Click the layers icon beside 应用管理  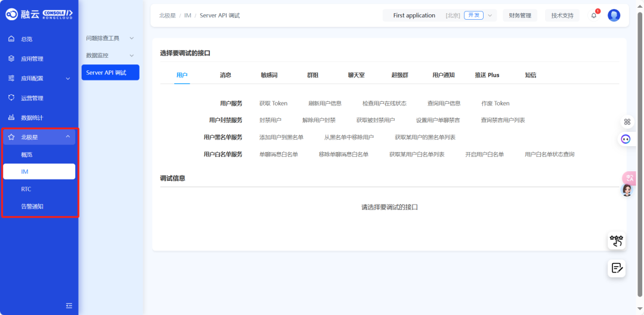point(11,58)
